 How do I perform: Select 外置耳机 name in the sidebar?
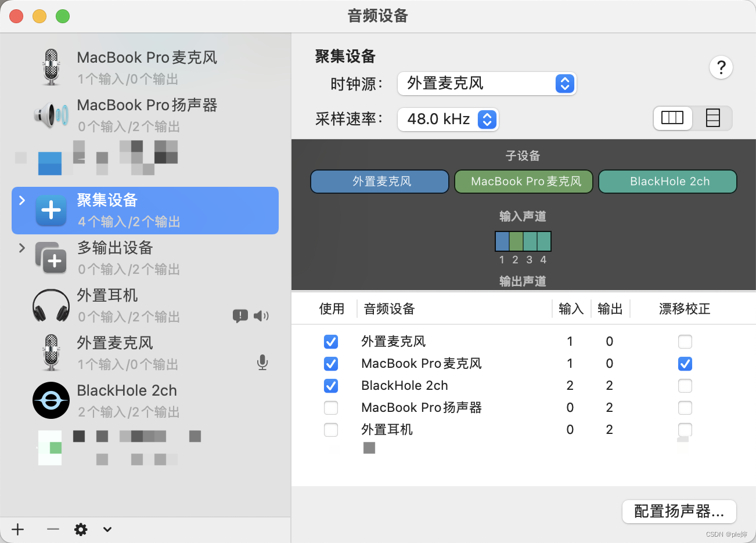[x=107, y=295]
